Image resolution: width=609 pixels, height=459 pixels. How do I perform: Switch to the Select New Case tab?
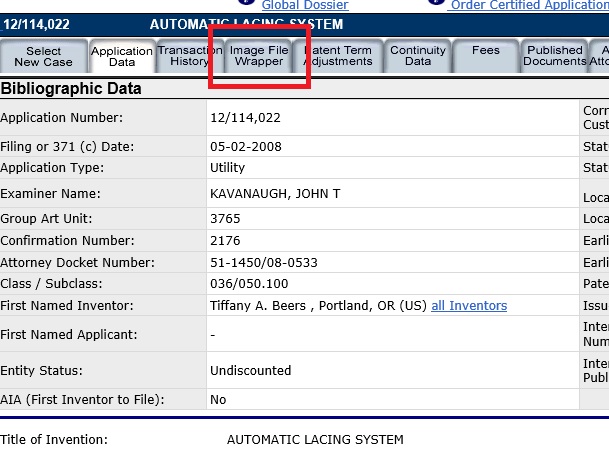pyautogui.click(x=44, y=56)
